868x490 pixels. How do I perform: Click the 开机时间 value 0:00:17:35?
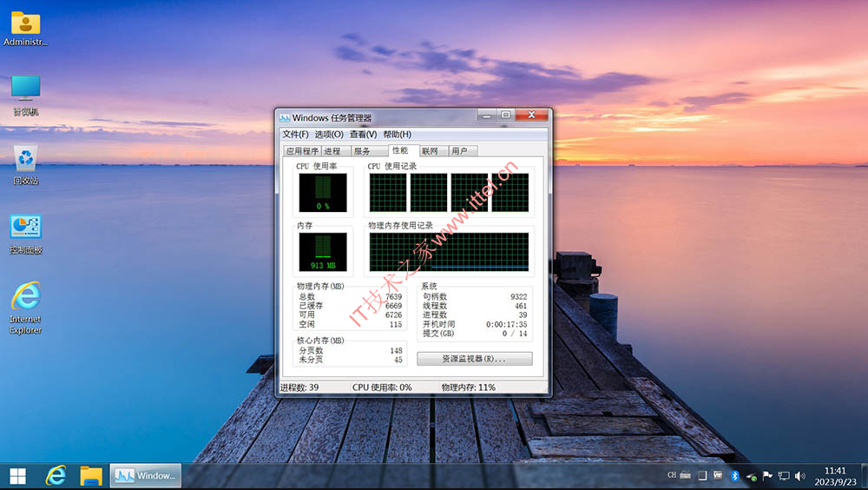tap(507, 324)
